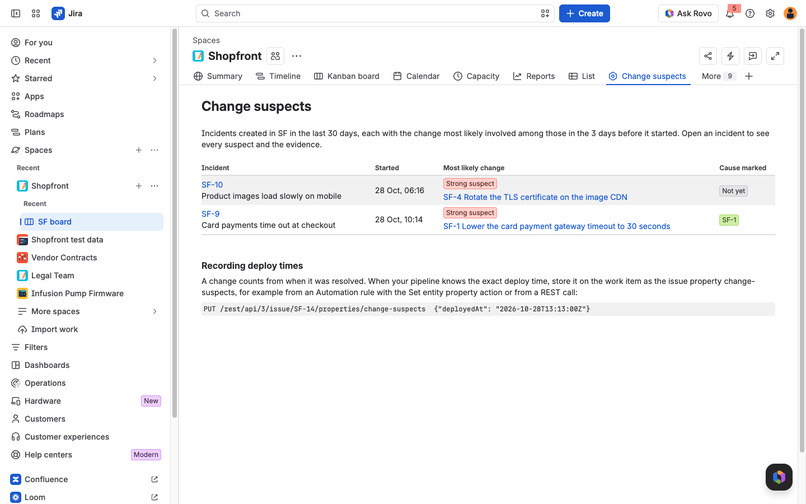Open the ellipsis next to Shopfront space
Image resolution: width=806 pixels, height=504 pixels.
click(x=154, y=186)
